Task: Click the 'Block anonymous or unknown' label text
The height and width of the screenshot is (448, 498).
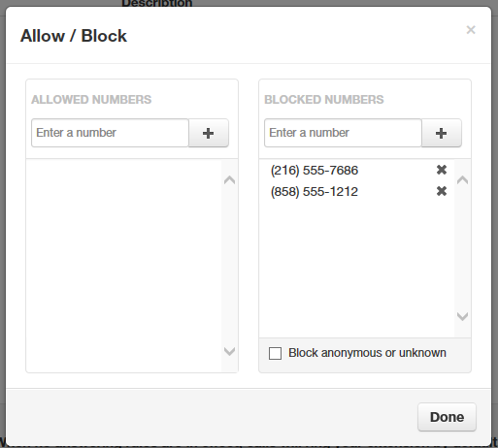Action: (367, 353)
